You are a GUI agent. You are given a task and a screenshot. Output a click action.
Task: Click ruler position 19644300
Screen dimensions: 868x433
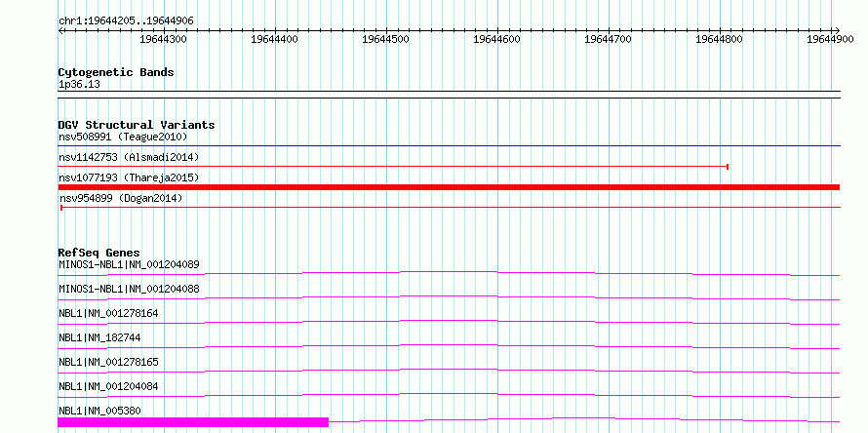click(x=163, y=39)
